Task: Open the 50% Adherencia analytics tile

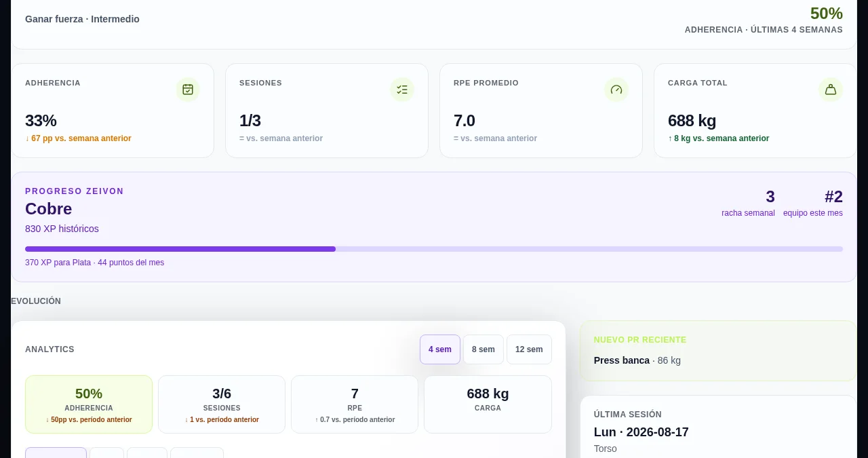Action: coord(89,404)
